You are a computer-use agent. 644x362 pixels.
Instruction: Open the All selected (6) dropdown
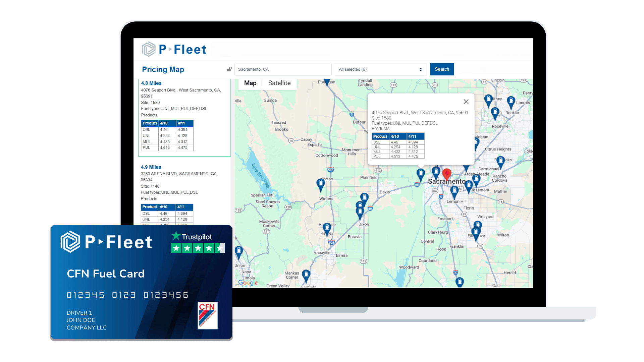tap(380, 69)
